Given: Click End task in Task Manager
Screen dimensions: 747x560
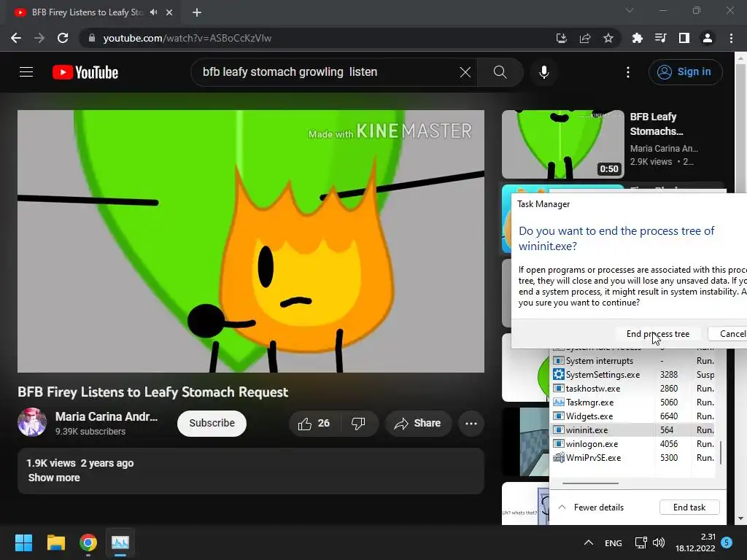Looking at the screenshot, I should pyautogui.click(x=689, y=507).
